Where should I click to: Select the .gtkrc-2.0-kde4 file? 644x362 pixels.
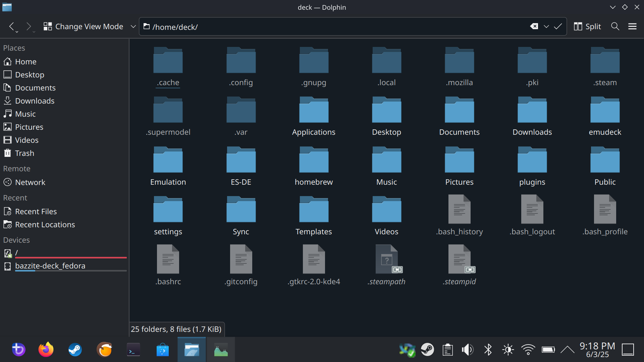314,265
